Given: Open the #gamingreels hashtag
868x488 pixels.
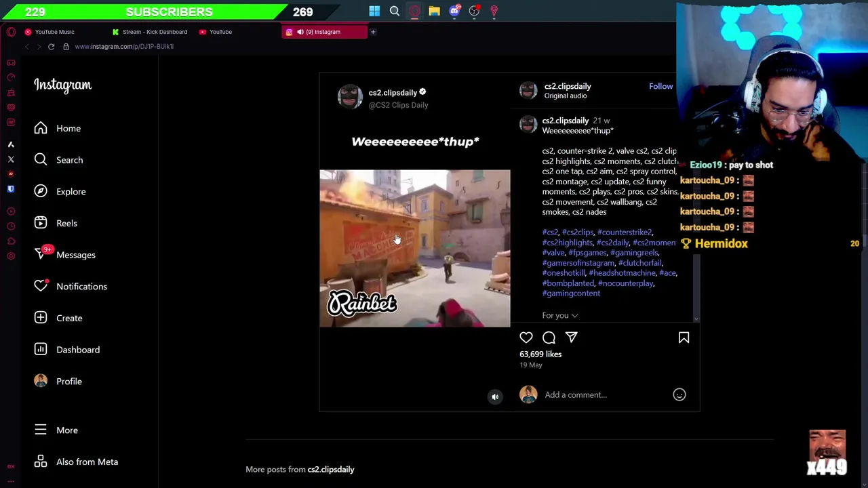Looking at the screenshot, I should 634,253.
